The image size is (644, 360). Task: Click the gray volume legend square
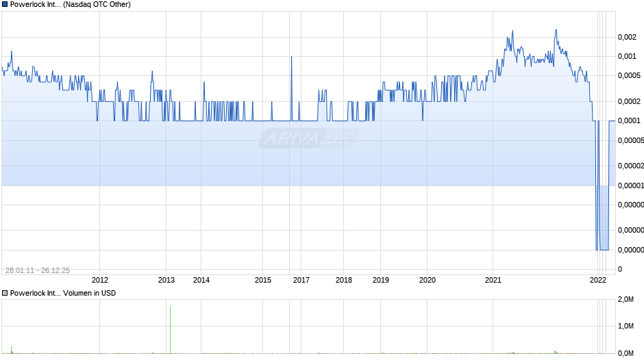(5, 293)
